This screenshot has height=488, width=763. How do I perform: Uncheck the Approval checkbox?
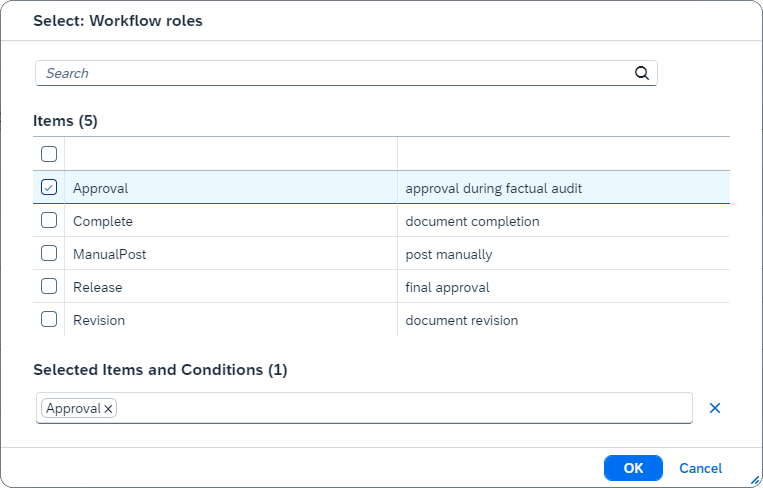(49, 187)
